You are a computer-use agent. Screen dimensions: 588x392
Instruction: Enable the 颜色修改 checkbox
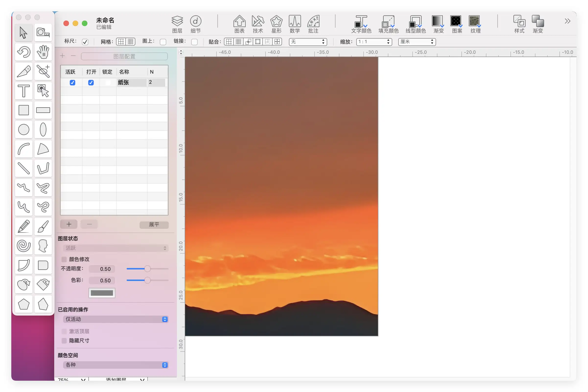click(x=64, y=259)
